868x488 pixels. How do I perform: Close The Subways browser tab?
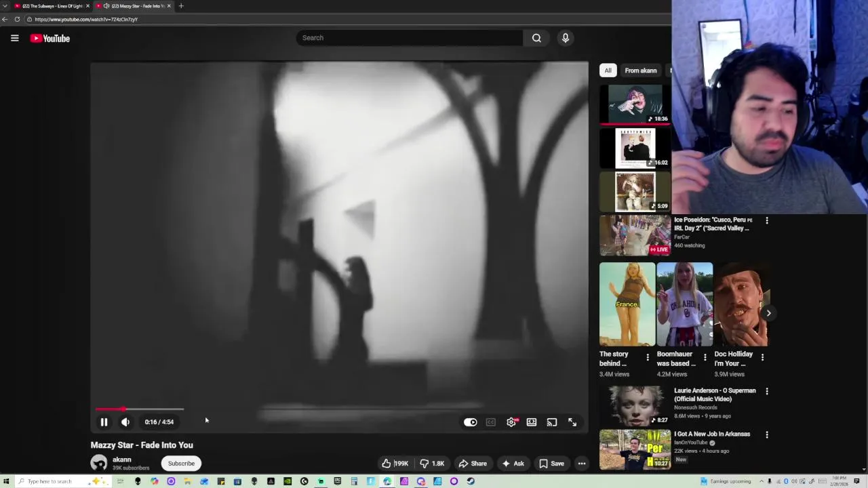coord(87,5)
